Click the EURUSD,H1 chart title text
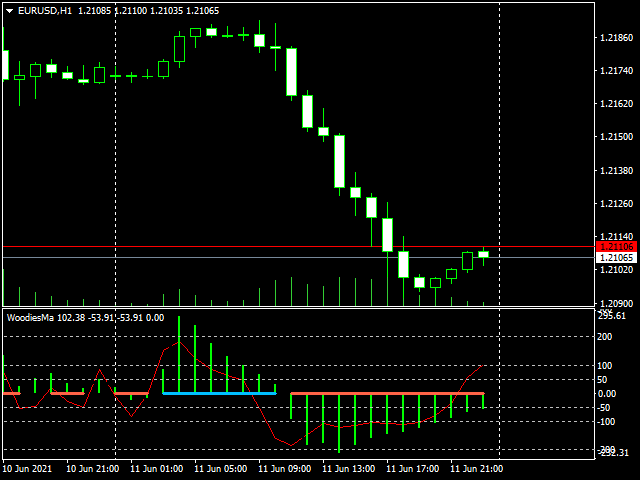The height and width of the screenshot is (480, 640). [x=45, y=11]
